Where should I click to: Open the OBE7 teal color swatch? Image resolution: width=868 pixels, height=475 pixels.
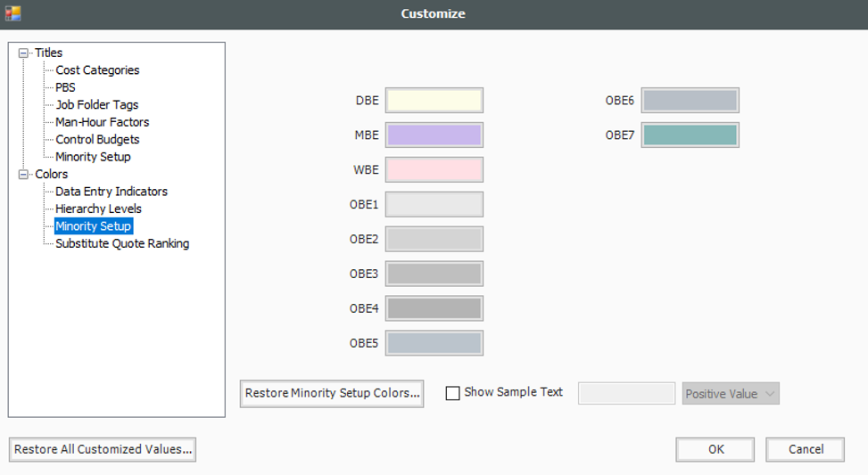(690, 135)
